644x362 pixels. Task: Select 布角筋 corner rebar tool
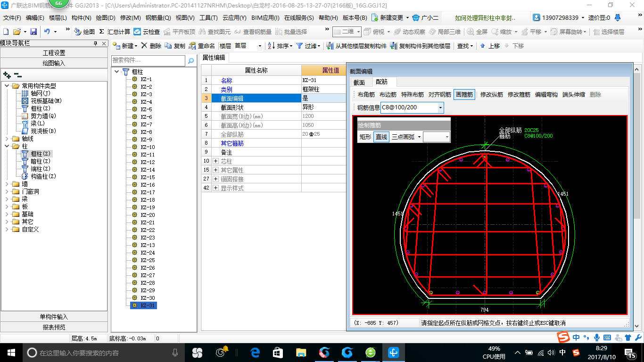click(366, 94)
